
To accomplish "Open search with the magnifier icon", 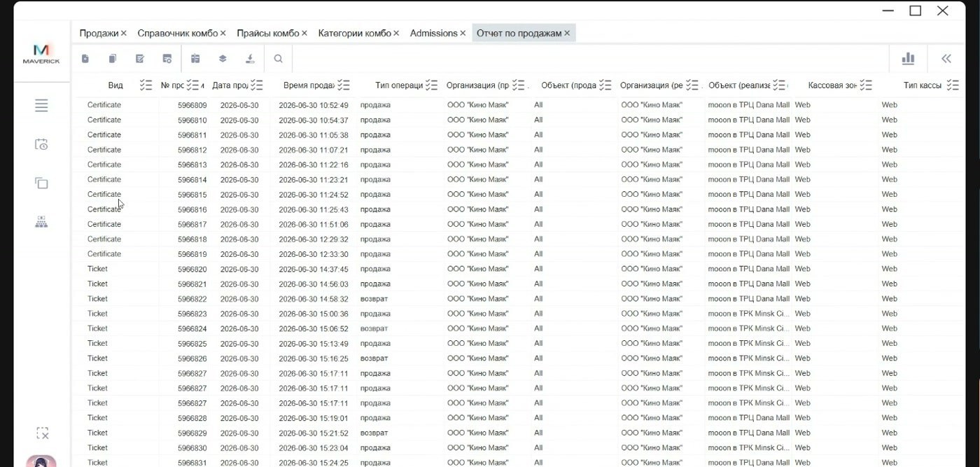I will click(x=279, y=59).
